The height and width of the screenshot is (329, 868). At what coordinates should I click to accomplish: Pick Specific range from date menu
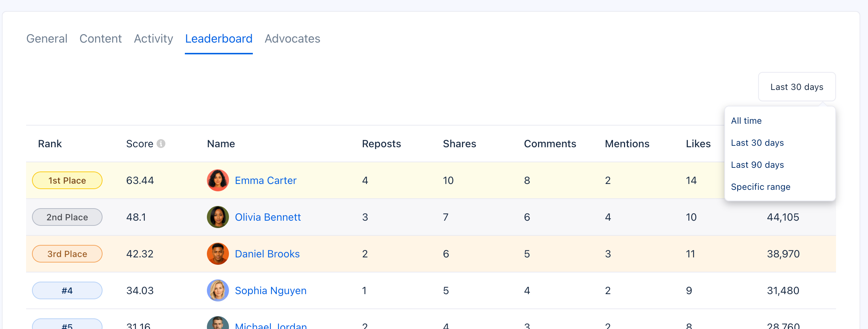coord(760,187)
